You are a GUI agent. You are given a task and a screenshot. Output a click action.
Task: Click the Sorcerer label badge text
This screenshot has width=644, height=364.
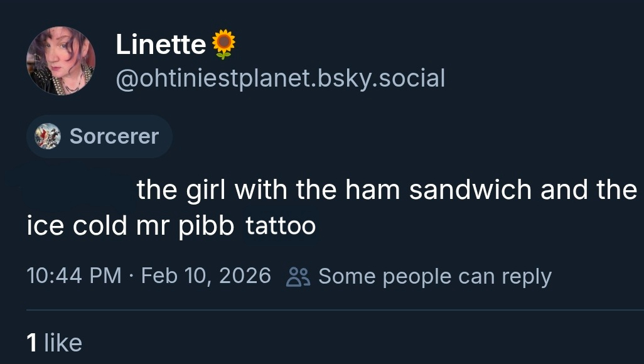[x=114, y=136]
